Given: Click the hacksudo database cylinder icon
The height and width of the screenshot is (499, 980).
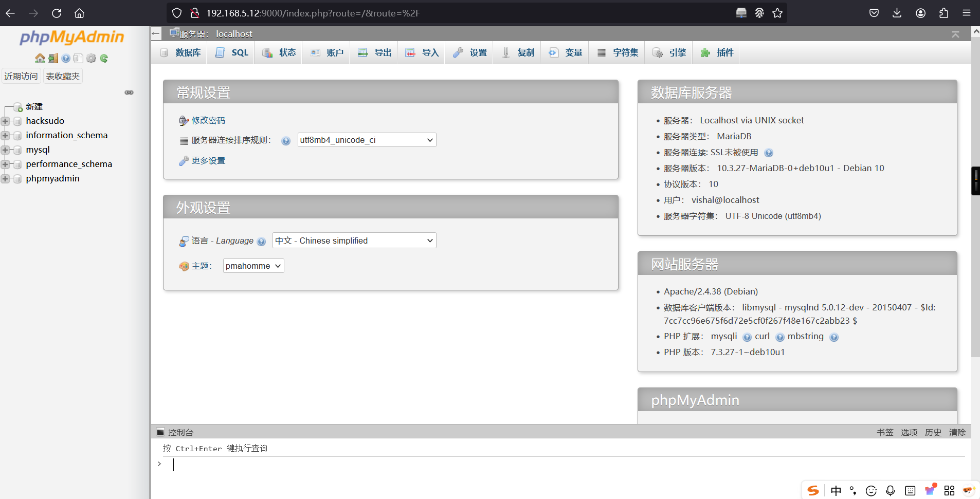Looking at the screenshot, I should 17,121.
